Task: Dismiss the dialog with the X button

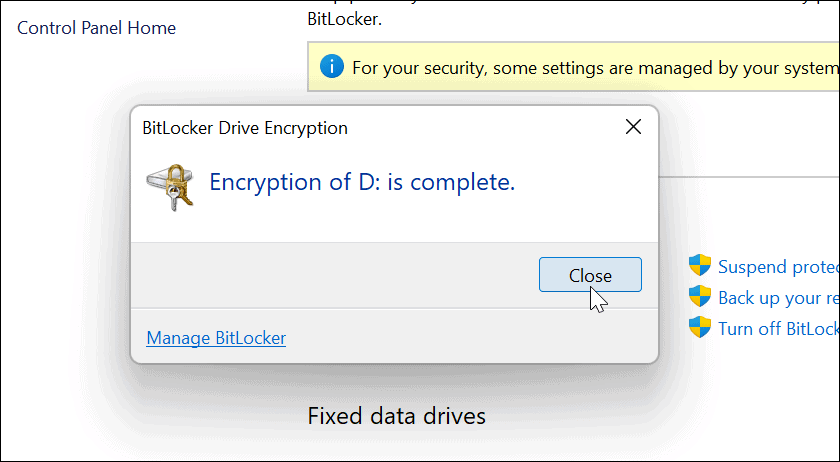Action: point(633,127)
